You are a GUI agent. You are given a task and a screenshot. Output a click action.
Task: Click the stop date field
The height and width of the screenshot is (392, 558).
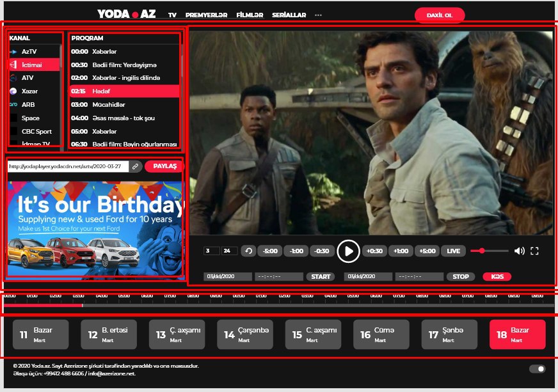click(369, 277)
